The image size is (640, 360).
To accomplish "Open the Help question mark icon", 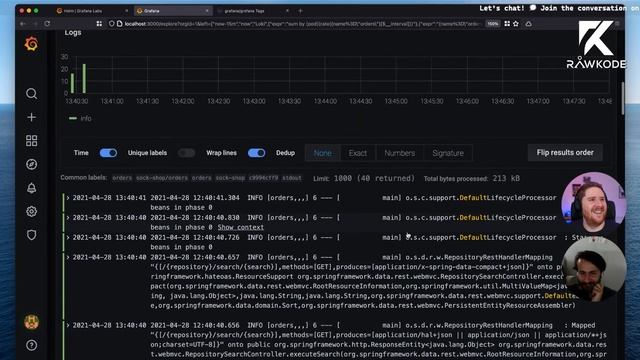I will point(31,345).
